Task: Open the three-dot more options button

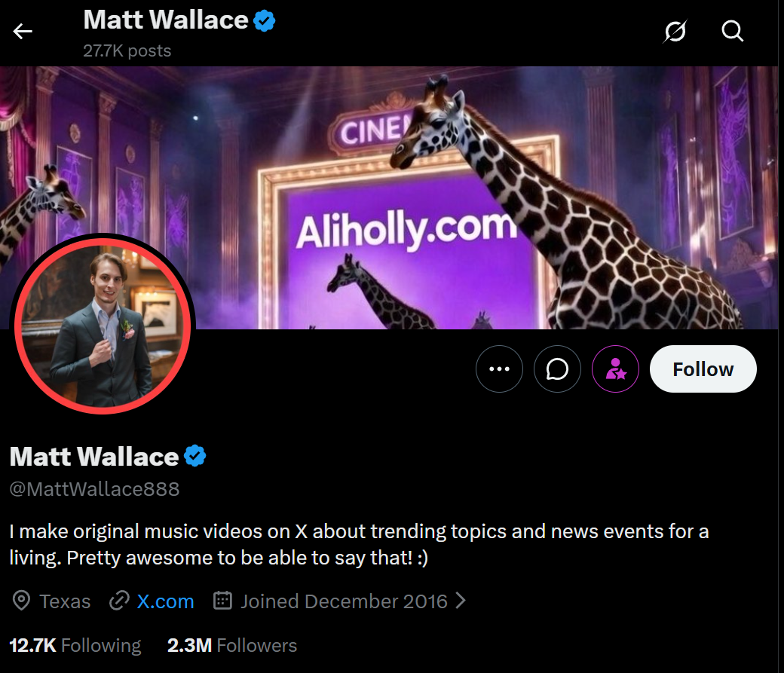Action: coord(499,369)
